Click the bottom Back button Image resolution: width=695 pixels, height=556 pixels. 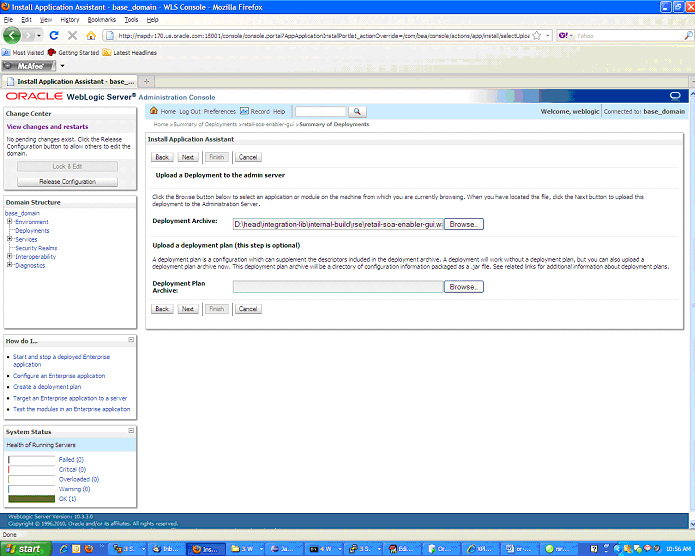coord(162,309)
